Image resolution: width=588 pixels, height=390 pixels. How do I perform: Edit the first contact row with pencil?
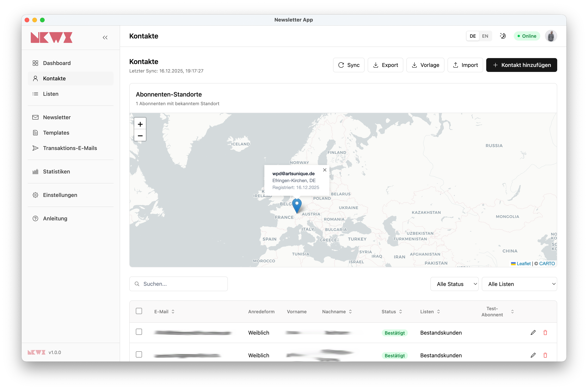(533, 332)
